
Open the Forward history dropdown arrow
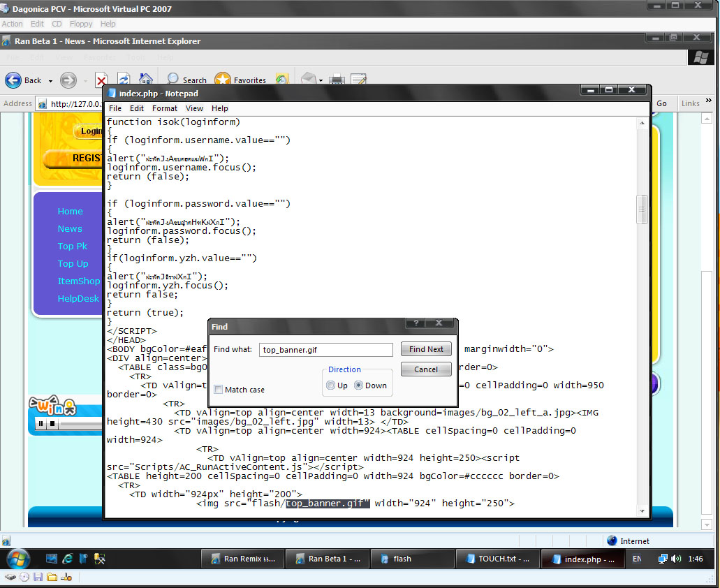85,81
